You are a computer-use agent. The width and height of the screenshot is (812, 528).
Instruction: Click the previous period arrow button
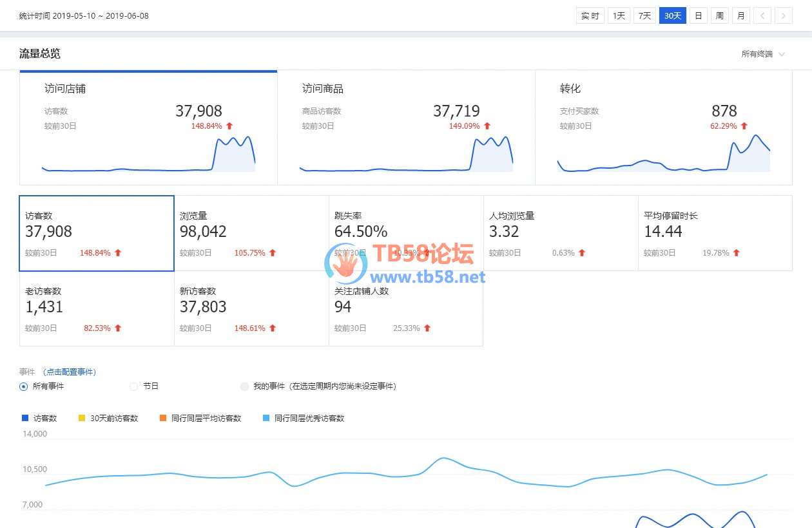click(762, 15)
